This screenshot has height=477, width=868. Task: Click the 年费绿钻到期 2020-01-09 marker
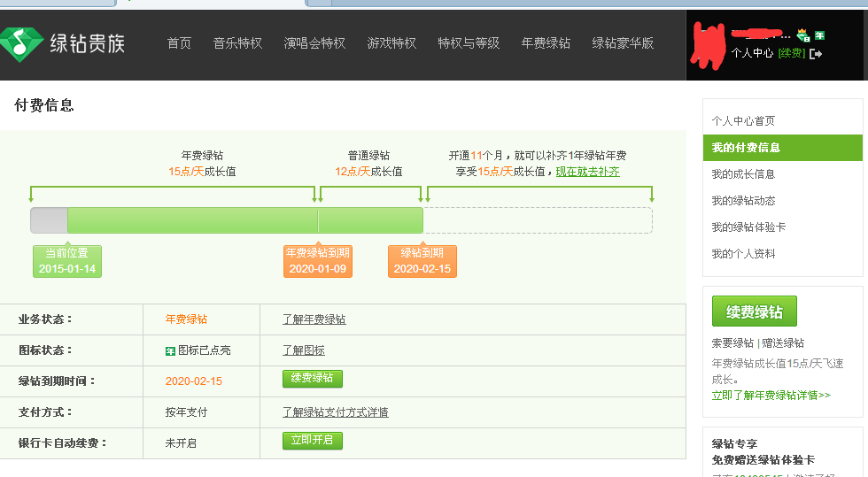318,261
